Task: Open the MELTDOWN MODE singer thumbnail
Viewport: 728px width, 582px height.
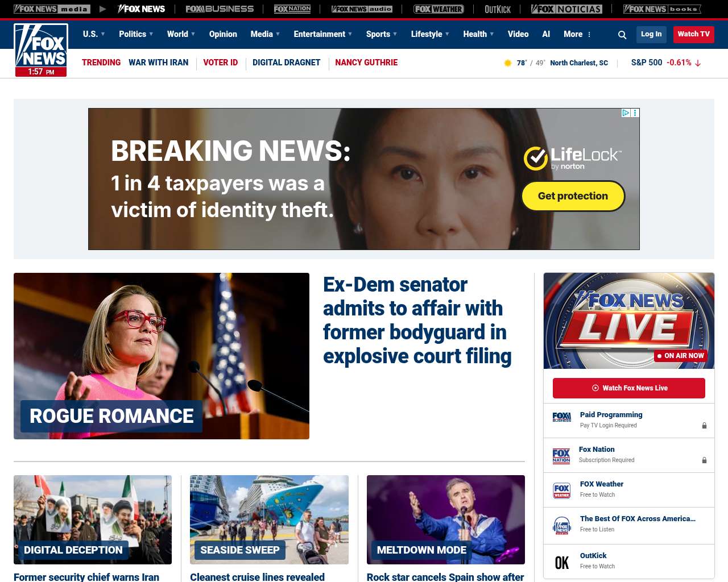Action: (x=446, y=519)
